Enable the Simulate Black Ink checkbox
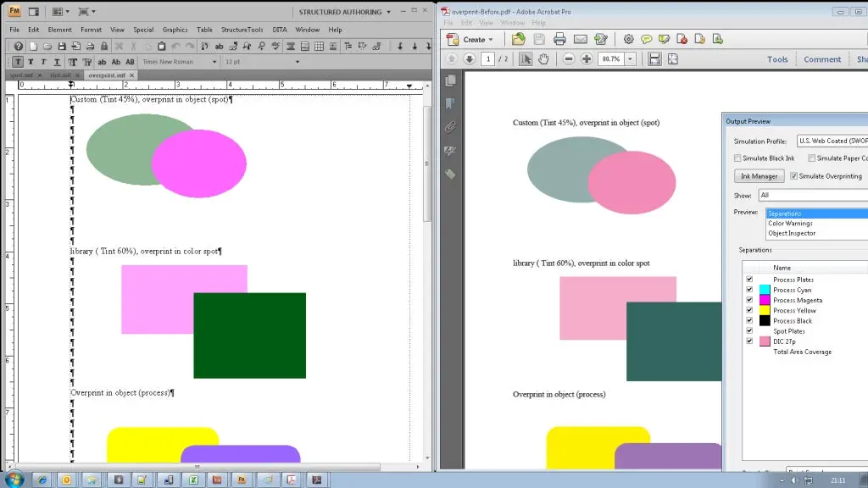The height and width of the screenshot is (488, 868). click(x=737, y=158)
